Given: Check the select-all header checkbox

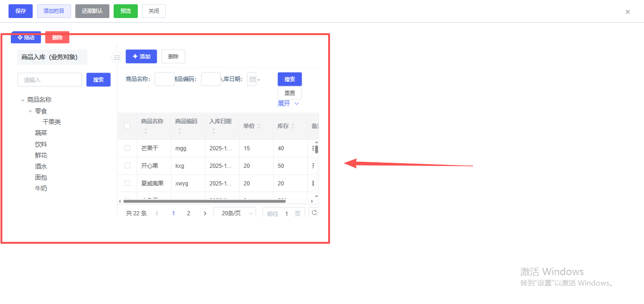Looking at the screenshot, I should click(x=127, y=126).
